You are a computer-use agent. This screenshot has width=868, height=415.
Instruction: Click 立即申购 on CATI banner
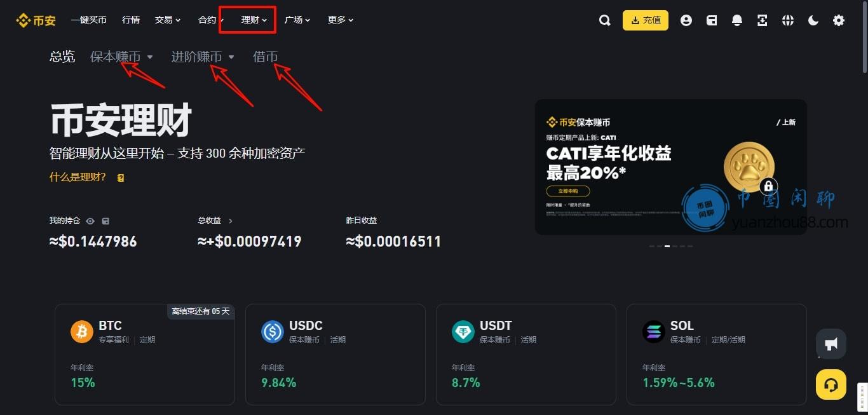pos(568,191)
